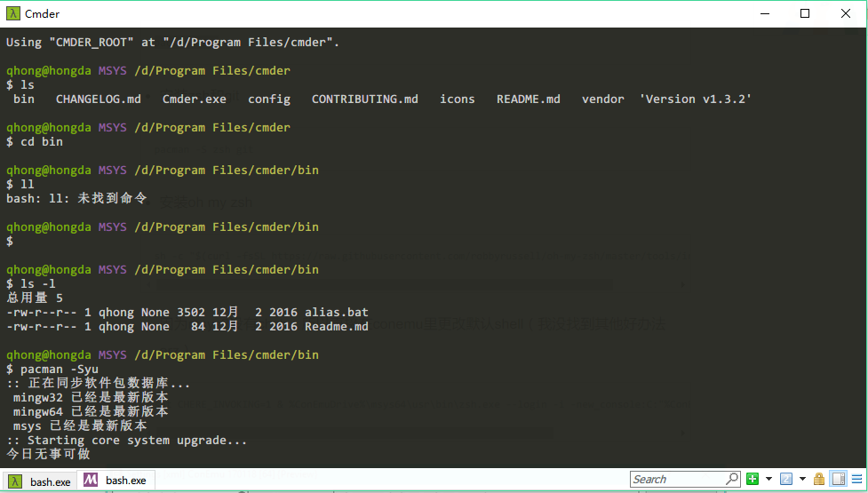This screenshot has width=868, height=493.
Task: Click the 'mingw32 已经是最新版本' line
Action: point(91,397)
